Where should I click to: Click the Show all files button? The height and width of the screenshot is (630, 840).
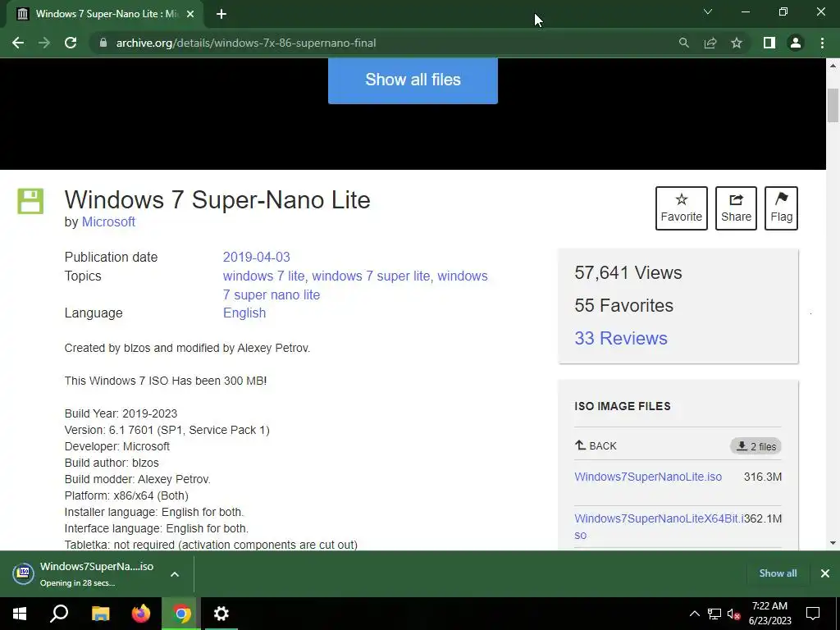413,80
